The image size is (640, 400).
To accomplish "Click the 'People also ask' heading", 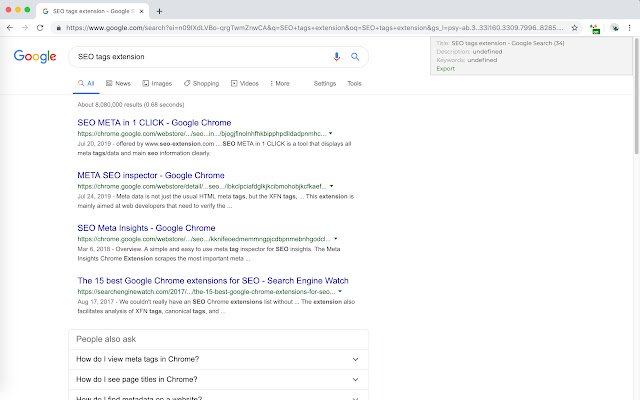I will point(106,339).
